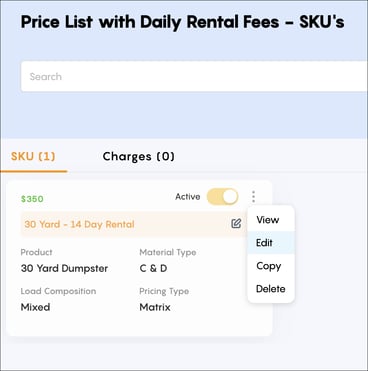Focus the Search input field
This screenshot has width=368, height=371.
[194, 76]
